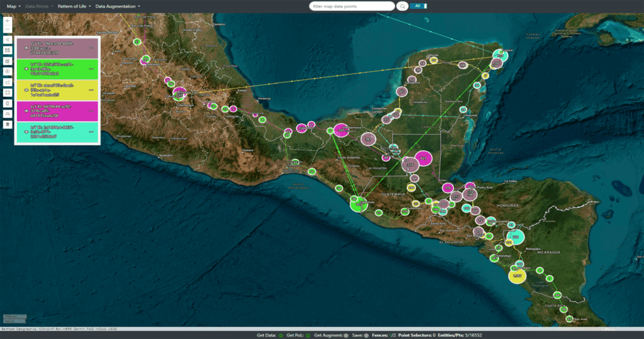Select the polygon fence drawing tool
The width and height of the screenshot is (644, 339).
tap(8, 82)
